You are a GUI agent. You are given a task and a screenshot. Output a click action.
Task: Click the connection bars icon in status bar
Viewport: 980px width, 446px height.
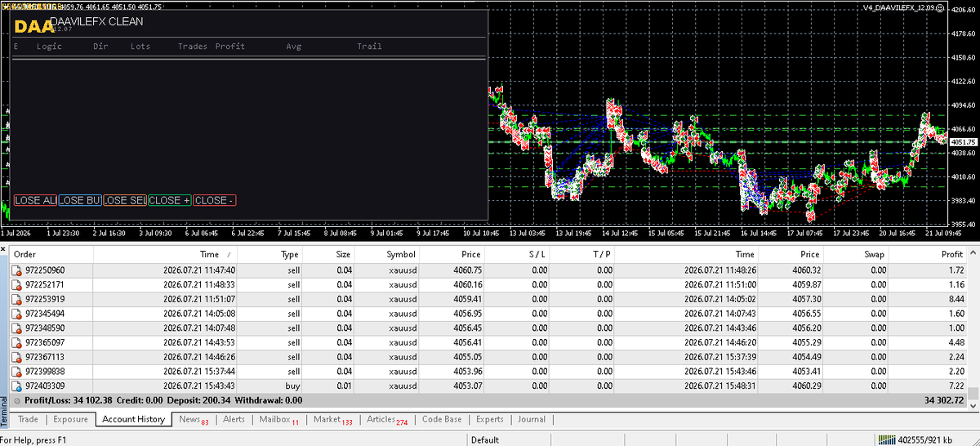pos(885,440)
